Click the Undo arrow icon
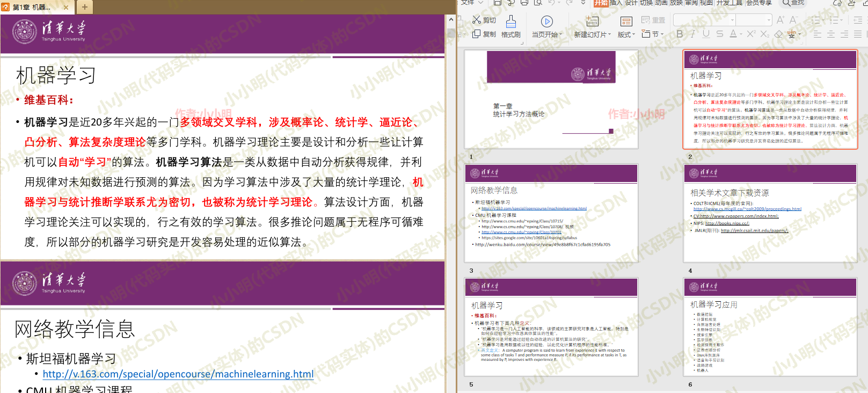The width and height of the screenshot is (868, 393). click(x=551, y=3)
